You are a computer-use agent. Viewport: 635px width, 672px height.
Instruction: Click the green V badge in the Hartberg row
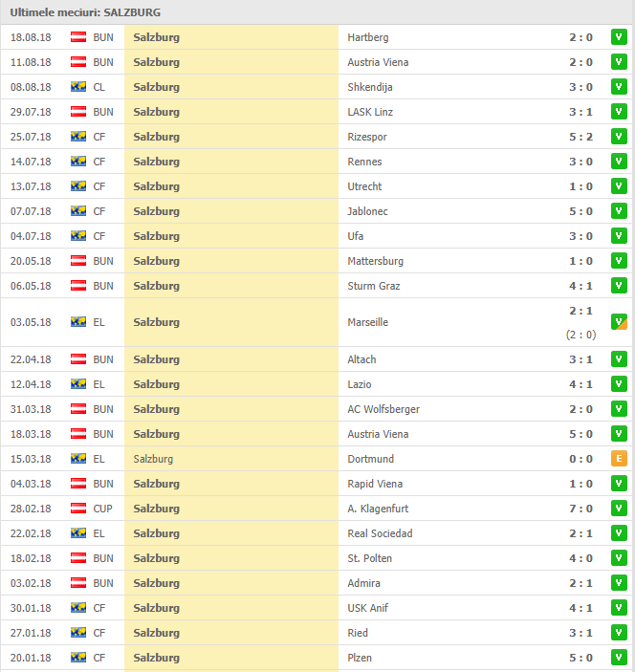[x=619, y=37]
